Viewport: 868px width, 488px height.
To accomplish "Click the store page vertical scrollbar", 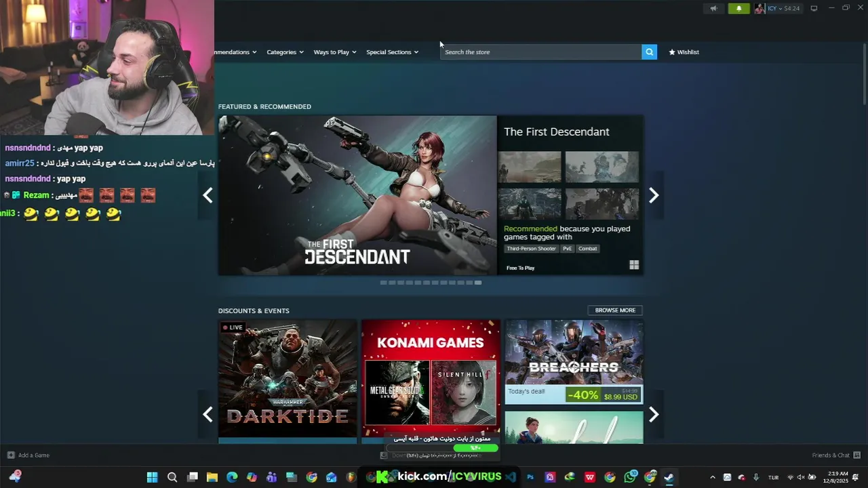I will [x=864, y=75].
